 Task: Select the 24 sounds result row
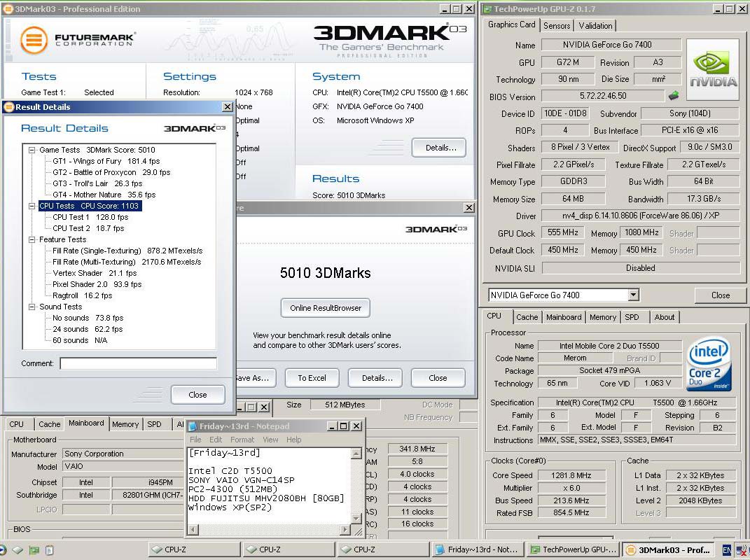(88, 329)
